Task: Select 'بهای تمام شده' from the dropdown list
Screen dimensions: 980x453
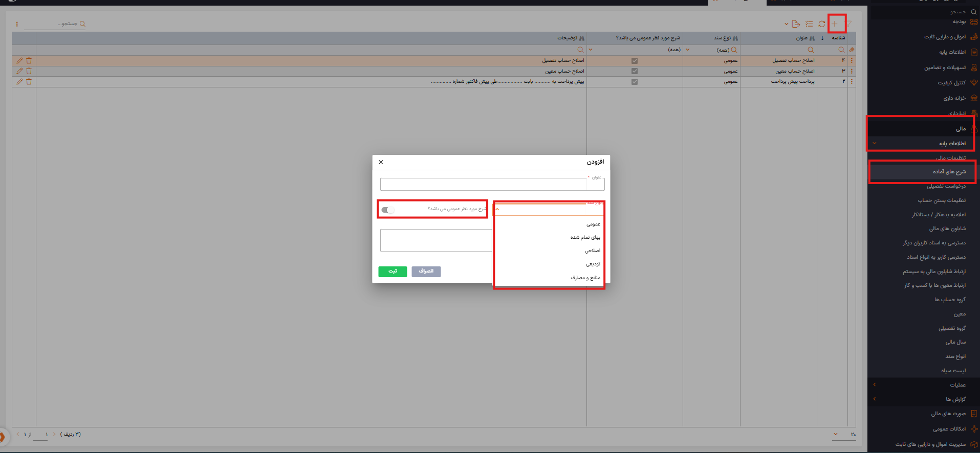Action: (585, 238)
